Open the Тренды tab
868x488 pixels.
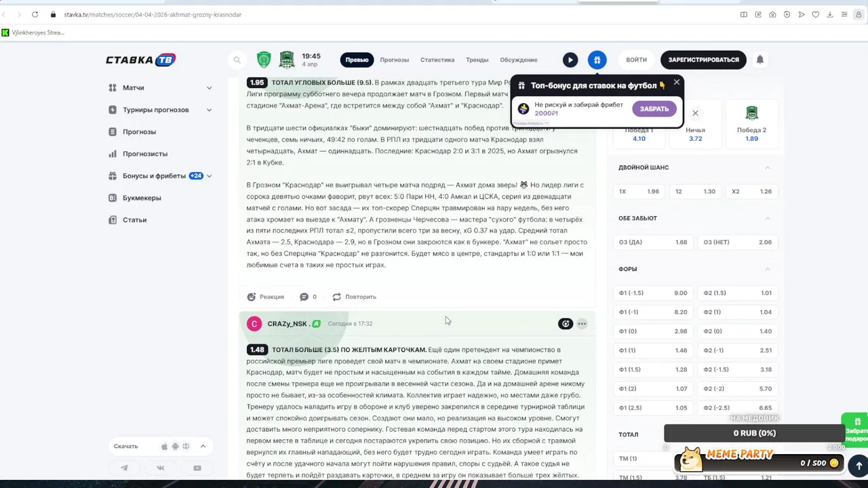477,60
